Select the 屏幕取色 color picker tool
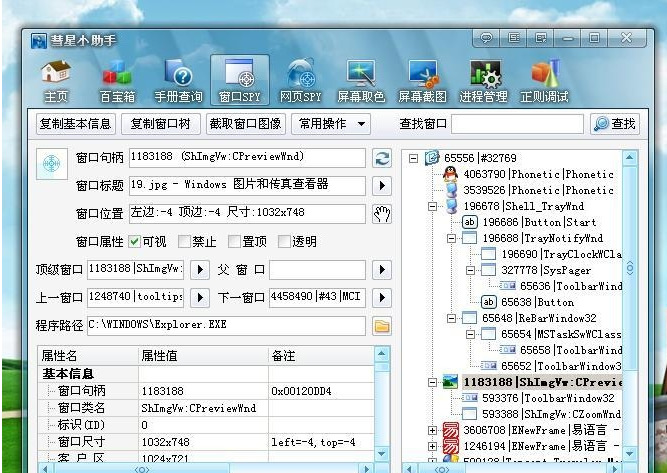This screenshot has height=473, width=667. 361,81
